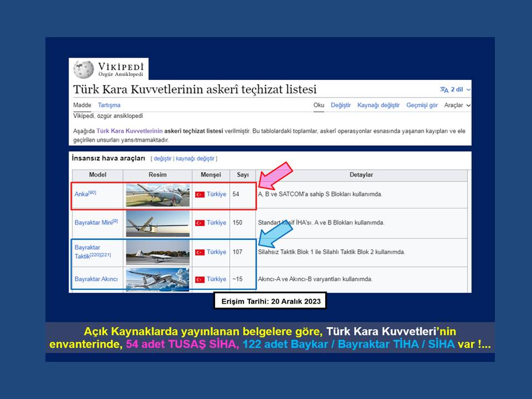Viewport: 532px width, 399px height.
Task: Open the Kaynağı değiştir tab
Action: (x=378, y=105)
